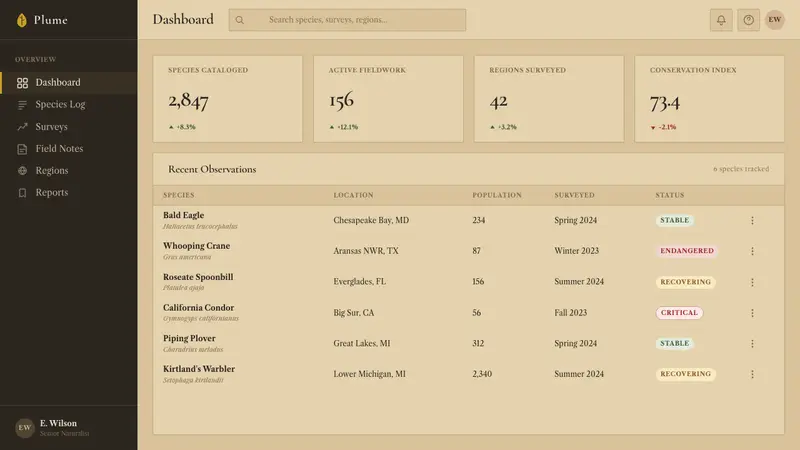Sort by the Location column header

tap(353, 195)
